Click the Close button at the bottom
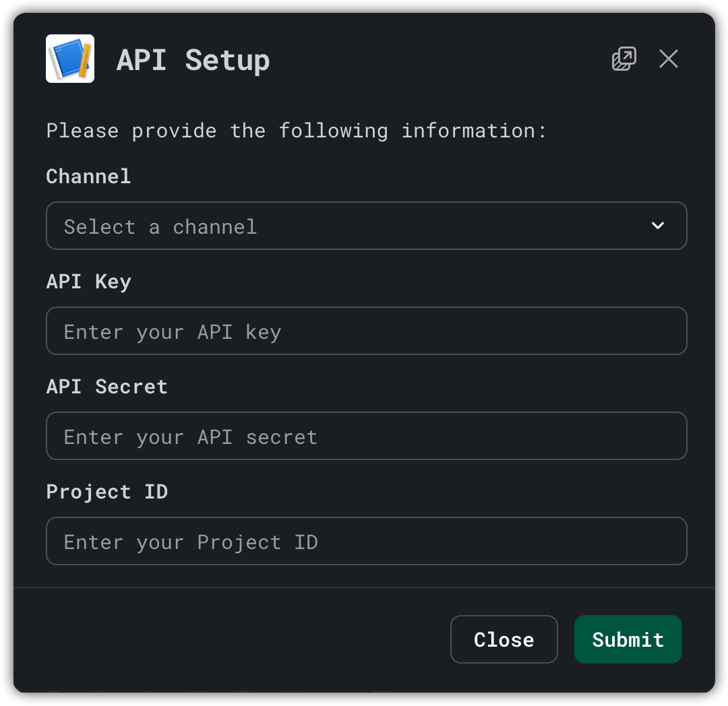The width and height of the screenshot is (728, 706). [504, 639]
